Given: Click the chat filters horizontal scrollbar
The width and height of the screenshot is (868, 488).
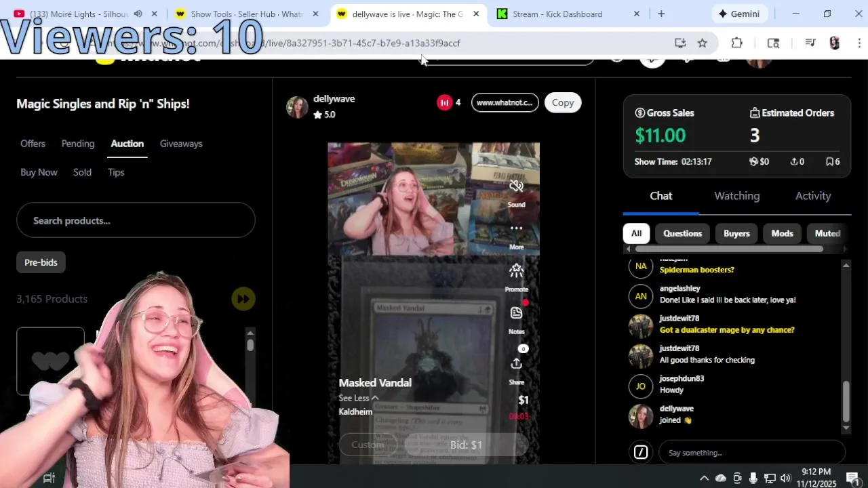Looking at the screenshot, I should [729, 249].
